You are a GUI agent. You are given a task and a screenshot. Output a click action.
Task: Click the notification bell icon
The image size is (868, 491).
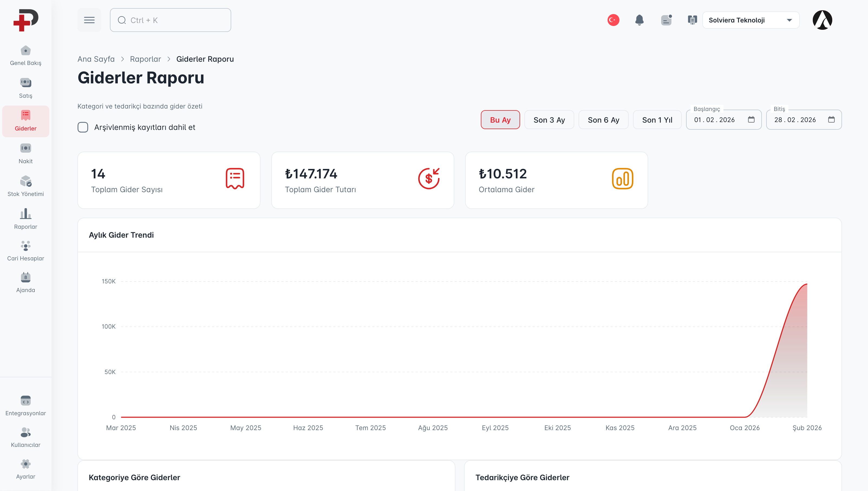click(x=639, y=20)
